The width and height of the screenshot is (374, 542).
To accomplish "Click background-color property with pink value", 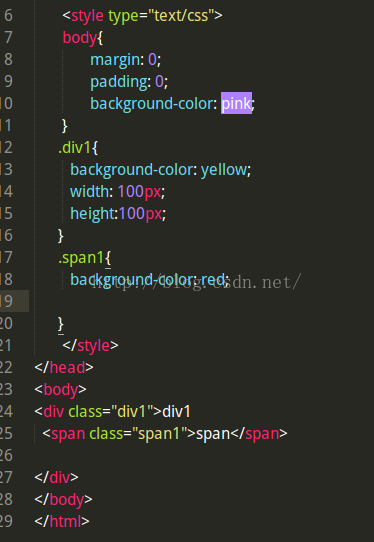I will pos(151,104).
